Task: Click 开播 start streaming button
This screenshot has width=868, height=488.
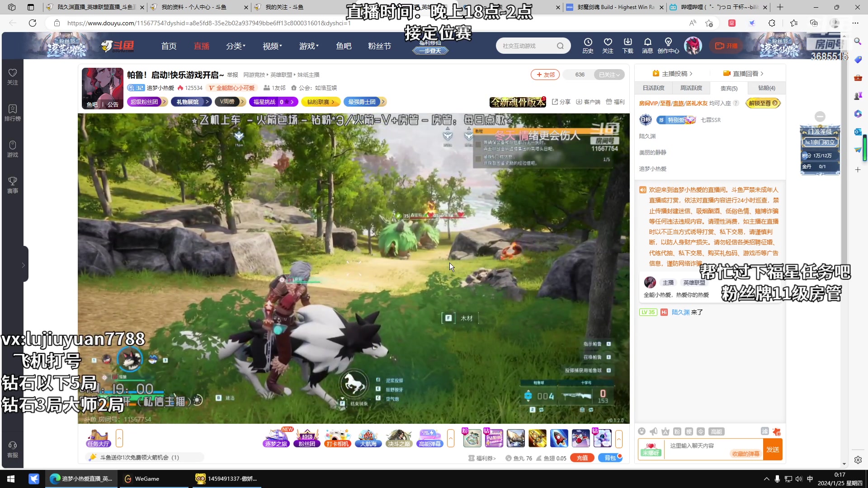Action: (x=726, y=46)
